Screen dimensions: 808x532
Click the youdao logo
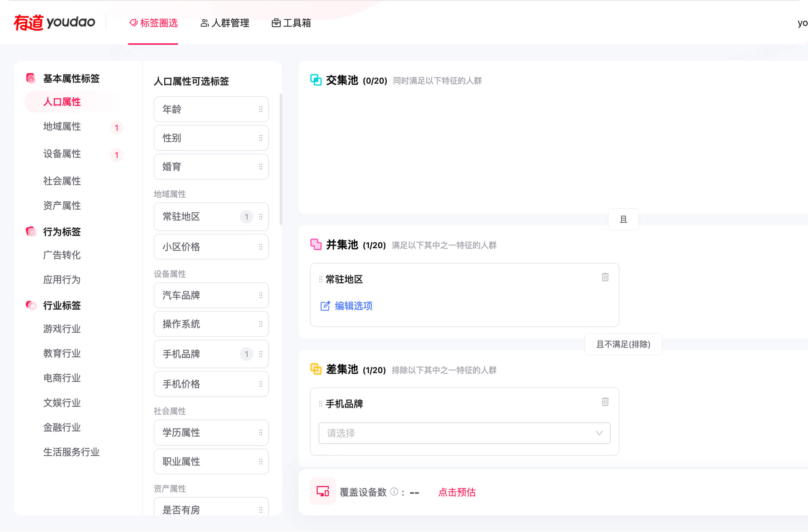(54, 22)
